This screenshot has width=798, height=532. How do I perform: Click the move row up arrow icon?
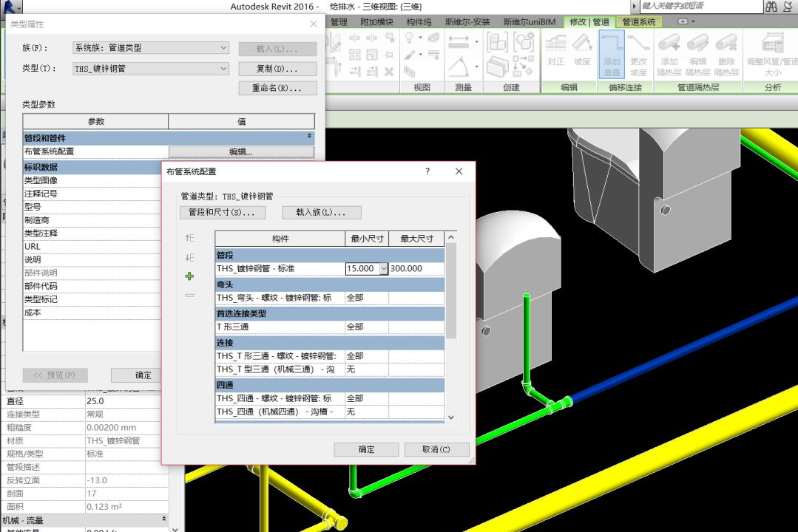click(189, 238)
